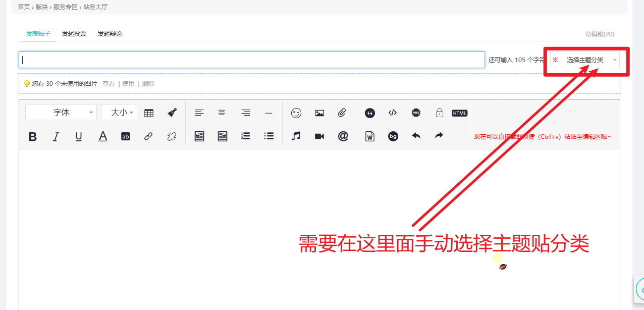Image resolution: width=644 pixels, height=310 pixels.
Task: Insert an image into the post
Action: 319,113
